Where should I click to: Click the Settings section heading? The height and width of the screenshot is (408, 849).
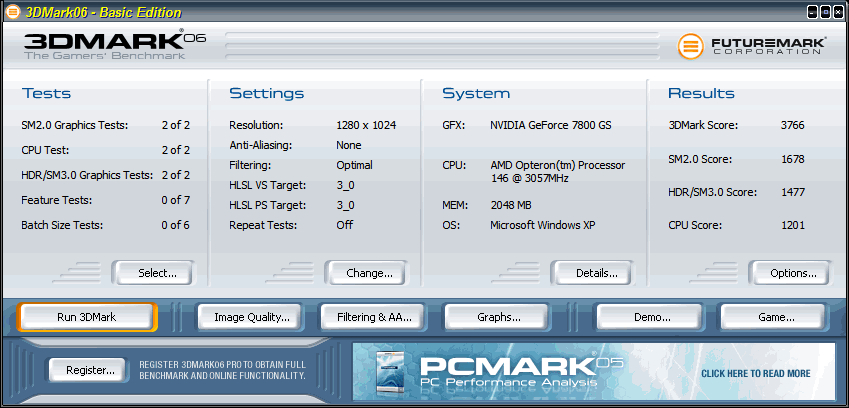click(266, 93)
